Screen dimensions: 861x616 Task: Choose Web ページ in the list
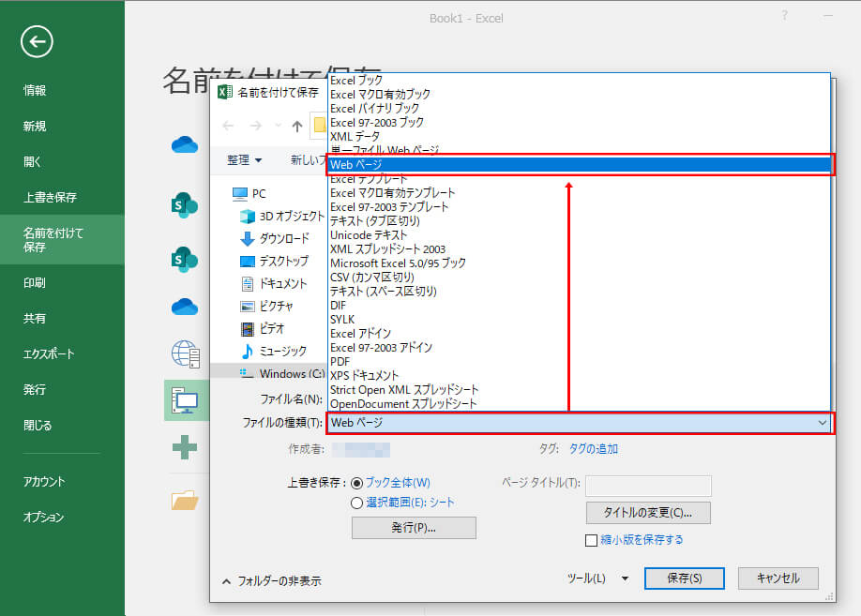pos(581,165)
